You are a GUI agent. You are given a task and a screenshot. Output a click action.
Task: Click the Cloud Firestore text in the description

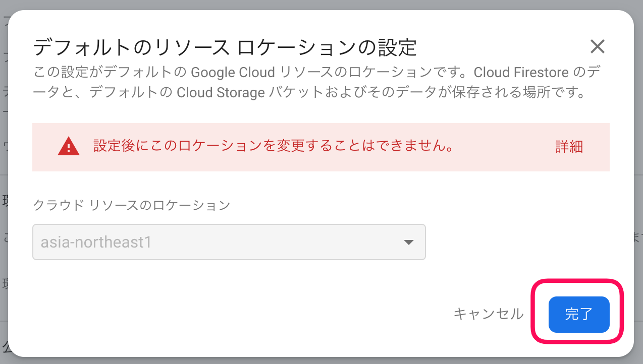(x=521, y=73)
